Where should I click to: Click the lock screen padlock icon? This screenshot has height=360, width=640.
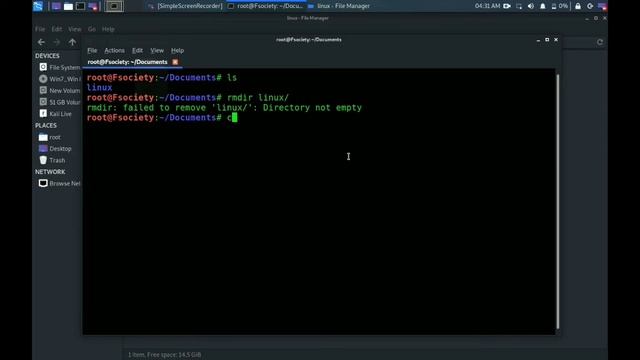[x=578, y=6]
